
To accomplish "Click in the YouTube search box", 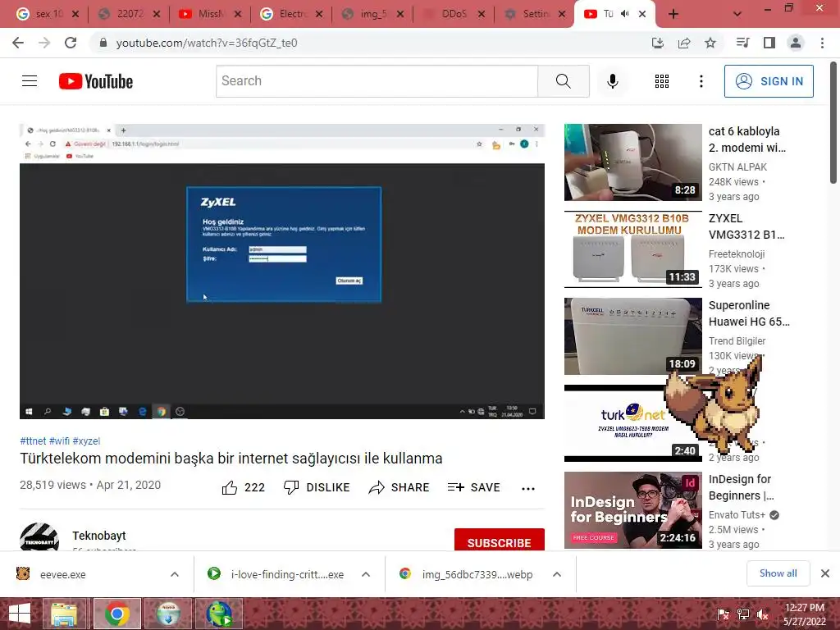I will click(x=377, y=81).
